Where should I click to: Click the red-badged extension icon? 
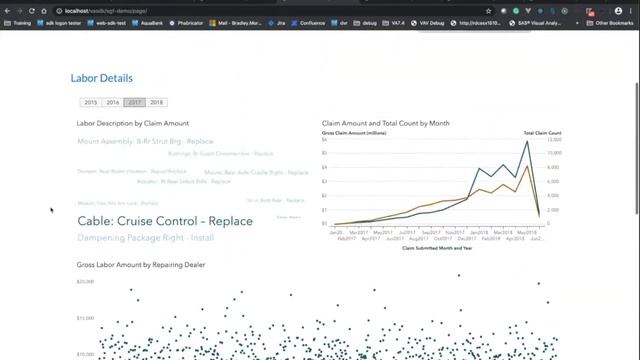coord(590,12)
